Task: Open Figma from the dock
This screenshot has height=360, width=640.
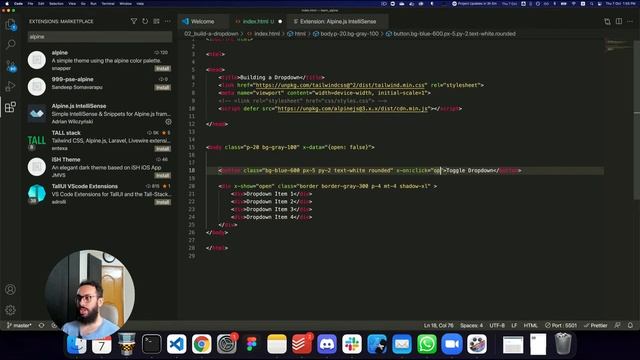Action: tap(252, 344)
